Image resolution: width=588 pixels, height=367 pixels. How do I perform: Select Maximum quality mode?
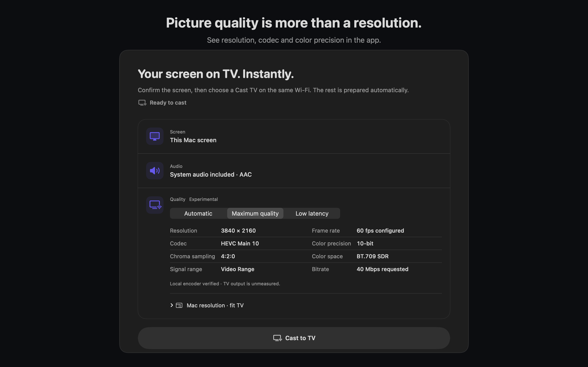tap(255, 213)
